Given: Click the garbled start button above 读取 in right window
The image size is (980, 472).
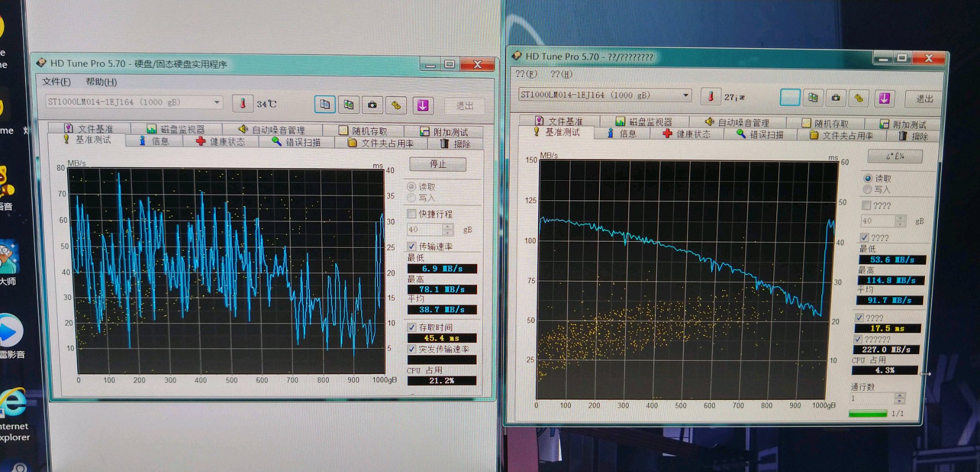Looking at the screenshot, I should coord(895,156).
